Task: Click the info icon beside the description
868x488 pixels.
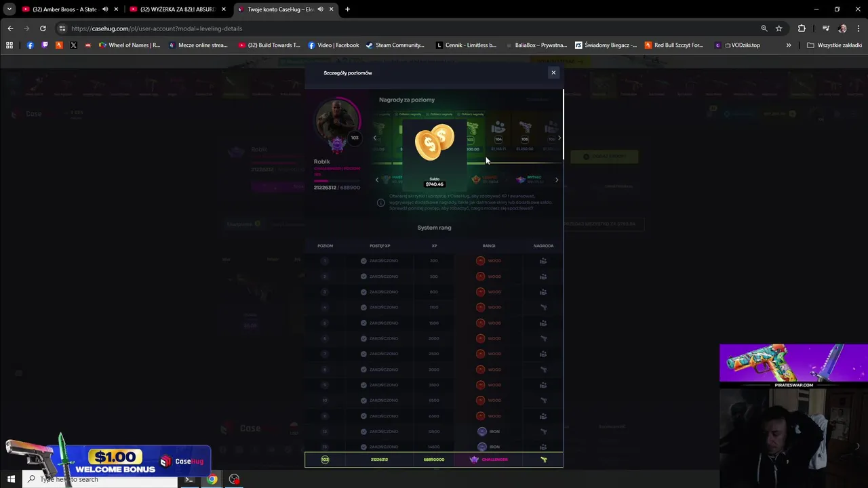Action: (x=380, y=203)
